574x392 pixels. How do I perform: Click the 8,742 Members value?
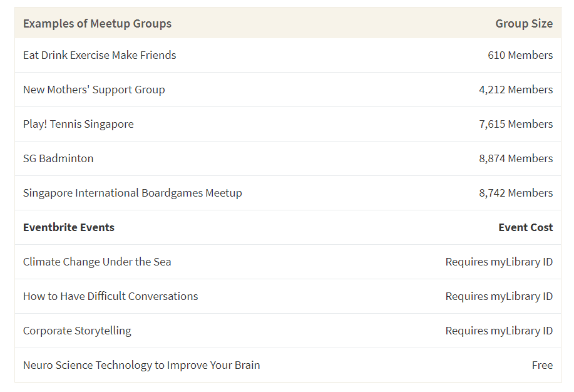(x=516, y=193)
